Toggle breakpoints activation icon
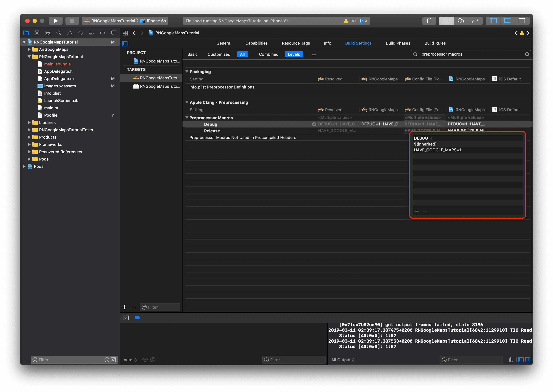This screenshot has height=392, width=553. pos(137,318)
